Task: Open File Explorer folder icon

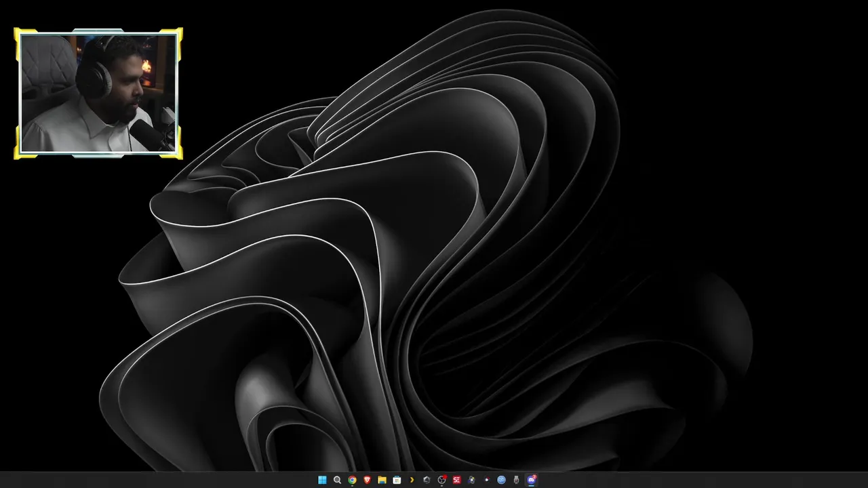Action: [x=382, y=480]
